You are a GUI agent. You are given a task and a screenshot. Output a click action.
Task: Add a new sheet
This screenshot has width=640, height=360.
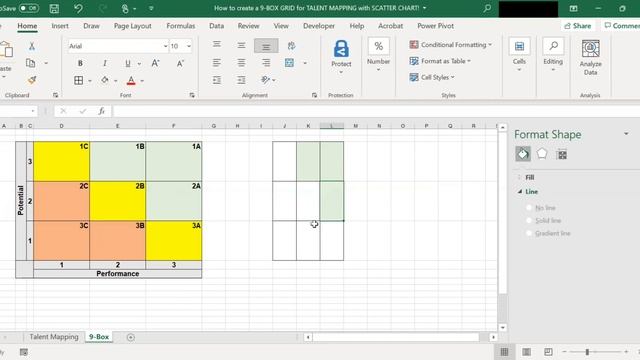click(131, 337)
